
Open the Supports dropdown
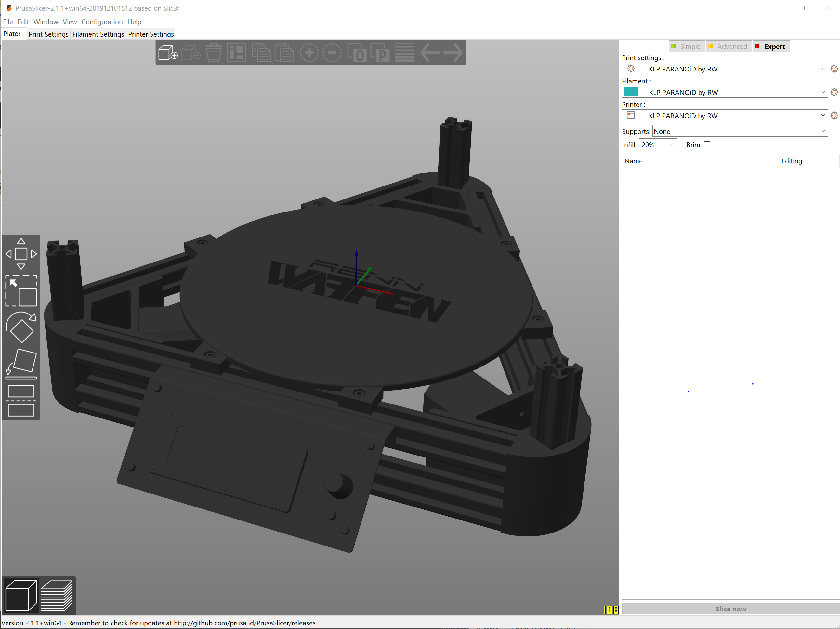(740, 131)
